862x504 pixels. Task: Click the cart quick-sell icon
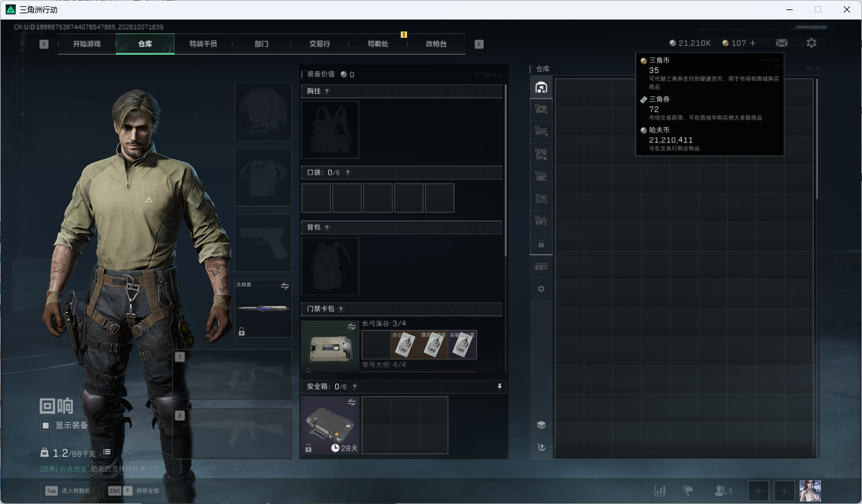(541, 447)
